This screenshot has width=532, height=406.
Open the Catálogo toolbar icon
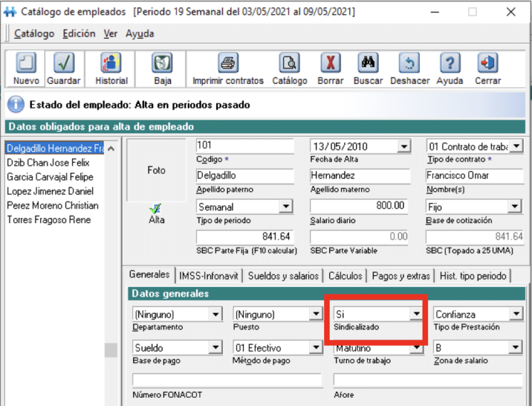pos(290,62)
